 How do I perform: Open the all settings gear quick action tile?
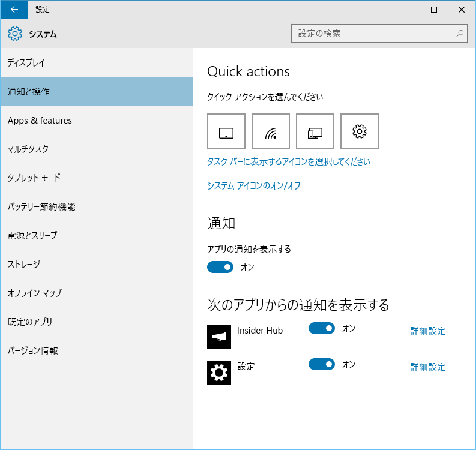(x=360, y=131)
